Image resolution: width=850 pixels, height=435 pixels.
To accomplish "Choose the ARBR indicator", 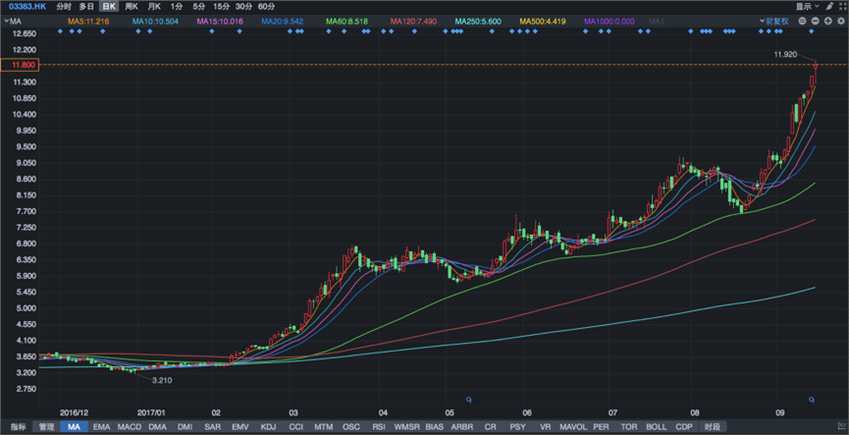I will [x=462, y=427].
